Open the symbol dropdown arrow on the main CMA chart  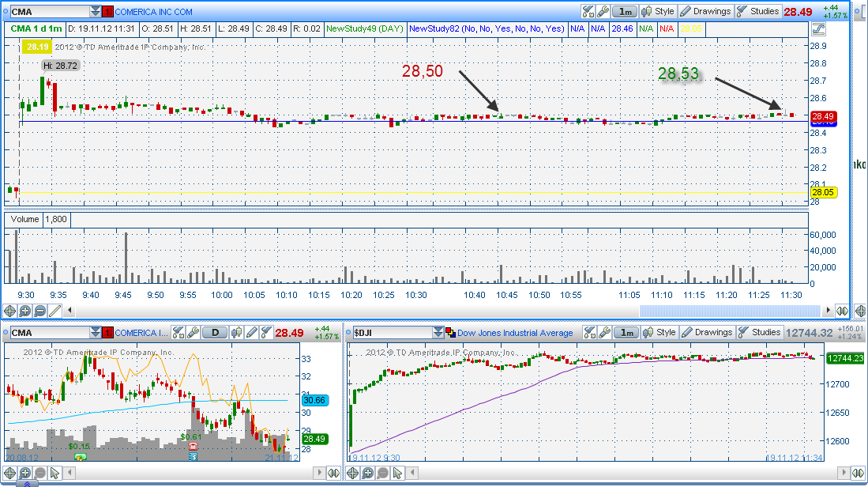[96, 12]
